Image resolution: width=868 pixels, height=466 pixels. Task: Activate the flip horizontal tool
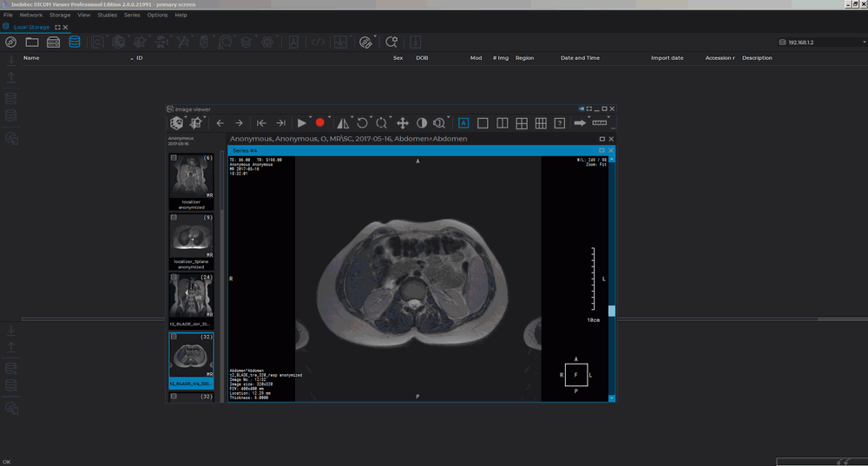343,123
